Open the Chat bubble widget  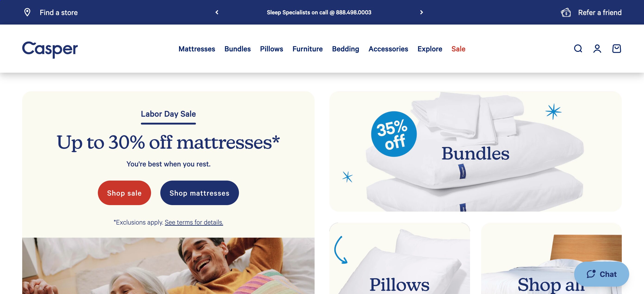pos(601,274)
